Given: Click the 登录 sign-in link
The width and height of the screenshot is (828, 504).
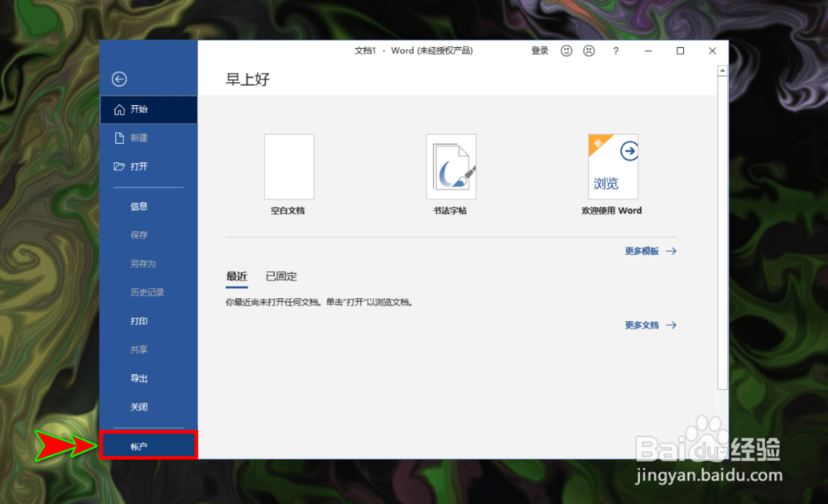Looking at the screenshot, I should [540, 50].
